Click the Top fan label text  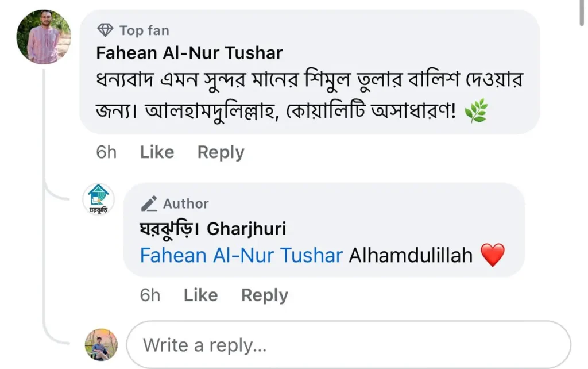tap(144, 30)
